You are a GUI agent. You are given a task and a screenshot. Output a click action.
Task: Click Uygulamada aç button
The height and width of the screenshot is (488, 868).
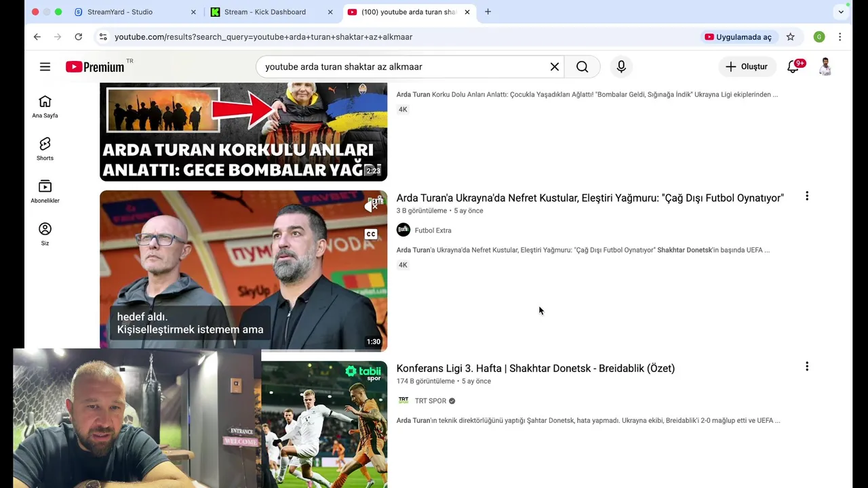pyautogui.click(x=738, y=37)
